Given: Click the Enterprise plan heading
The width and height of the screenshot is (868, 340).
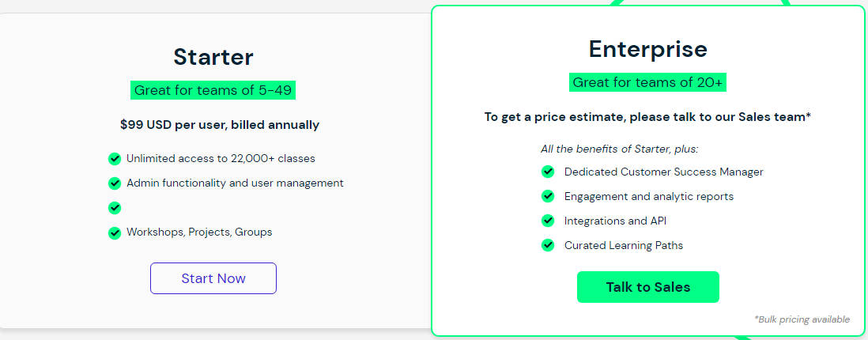Looking at the screenshot, I should tap(648, 49).
